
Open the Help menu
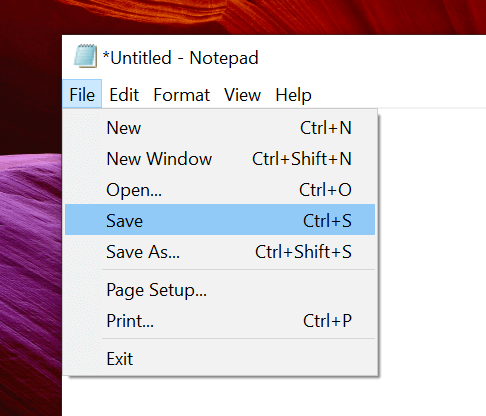[293, 95]
